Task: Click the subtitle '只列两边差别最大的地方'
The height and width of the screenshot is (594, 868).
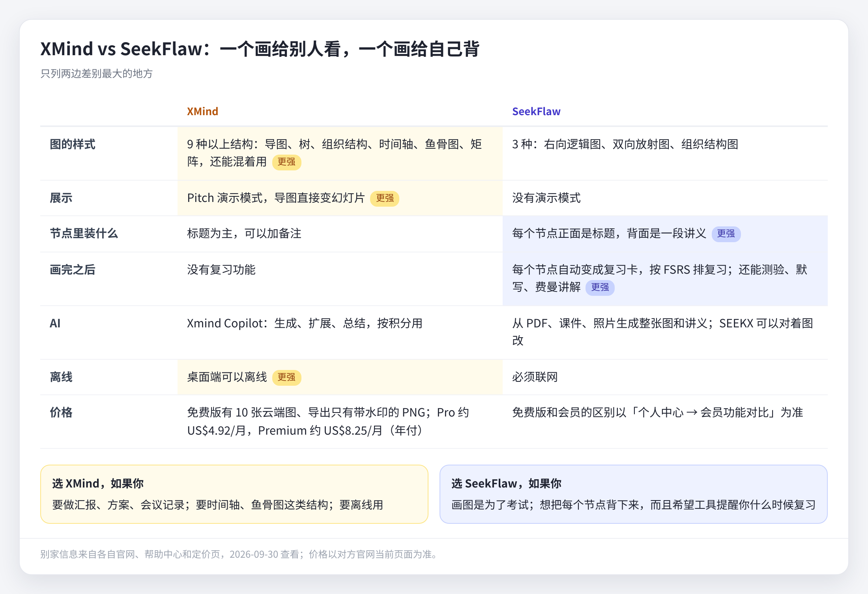Action: click(x=96, y=74)
